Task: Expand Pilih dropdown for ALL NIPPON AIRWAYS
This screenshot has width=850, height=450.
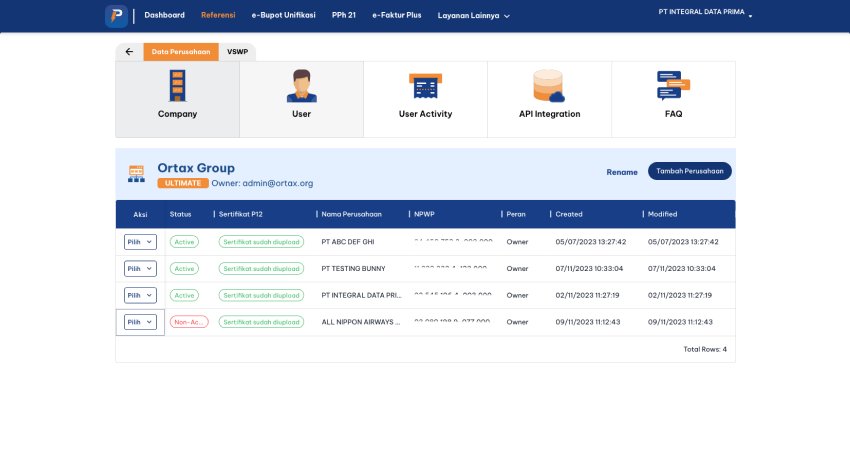Action: point(140,322)
